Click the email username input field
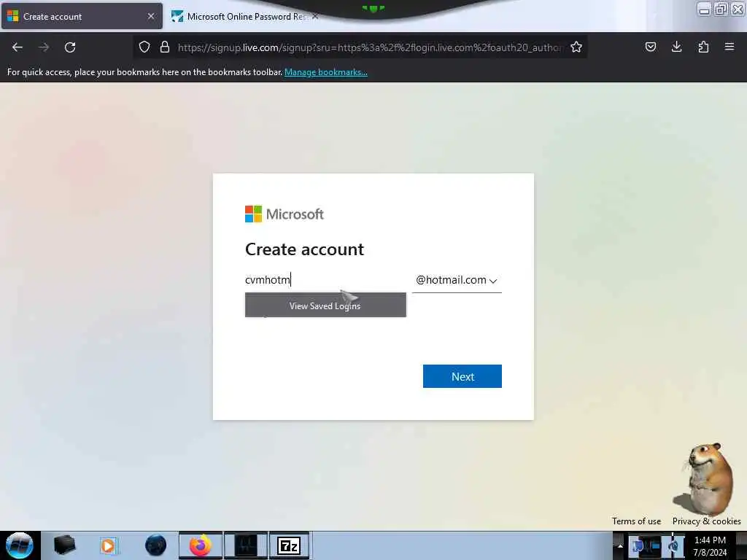This screenshot has height=560, width=747. (325, 280)
